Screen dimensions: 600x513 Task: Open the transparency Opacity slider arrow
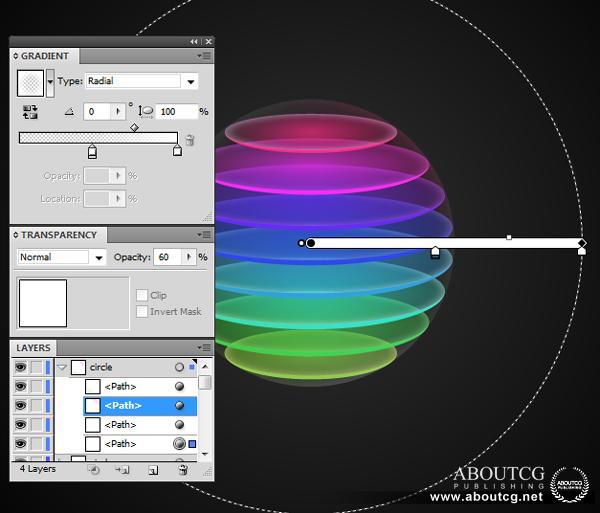(188, 257)
